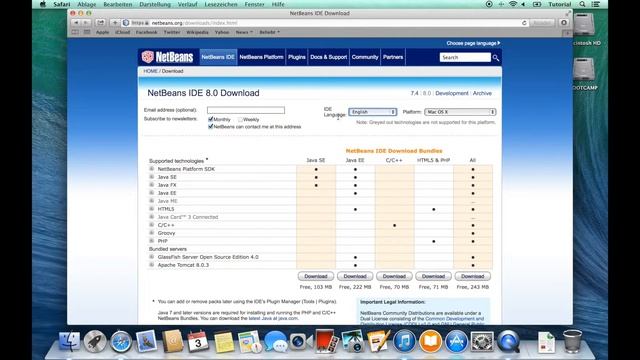The width and height of the screenshot is (640, 360).
Task: Click the Safari address bar
Action: click(x=324, y=23)
